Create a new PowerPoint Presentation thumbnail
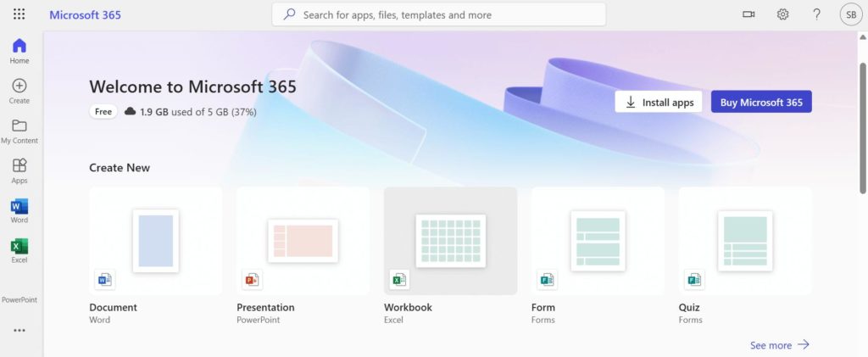 [303, 241]
